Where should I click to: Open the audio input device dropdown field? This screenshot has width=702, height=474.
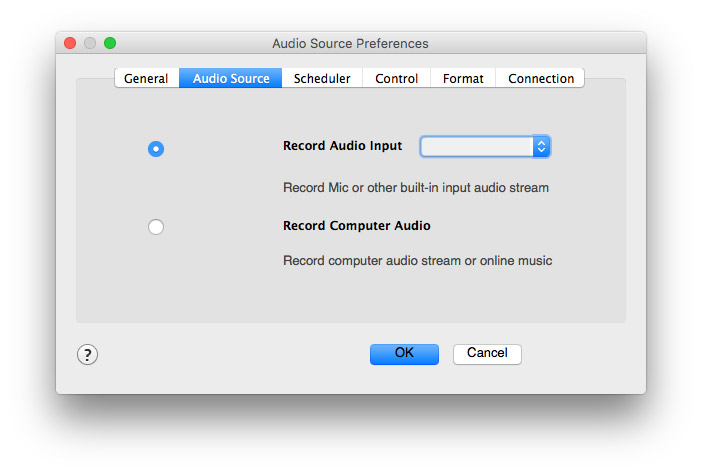pyautogui.click(x=477, y=147)
